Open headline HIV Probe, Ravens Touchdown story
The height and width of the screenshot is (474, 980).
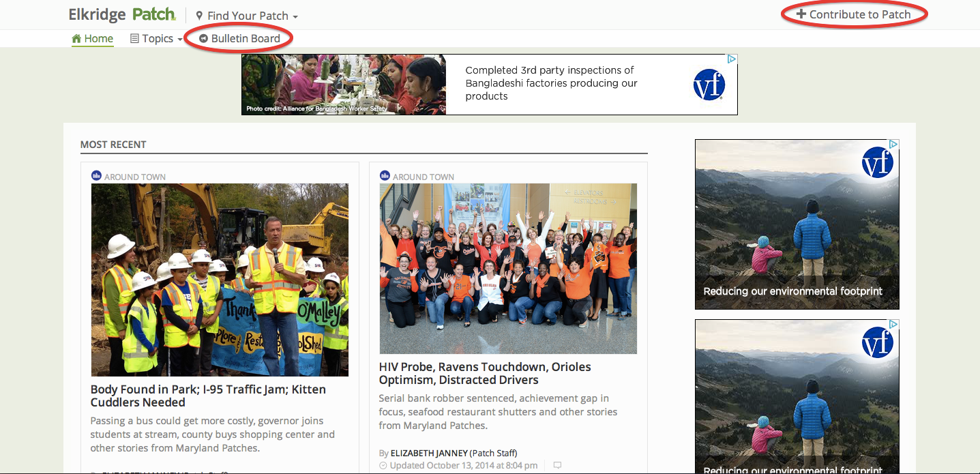click(485, 373)
